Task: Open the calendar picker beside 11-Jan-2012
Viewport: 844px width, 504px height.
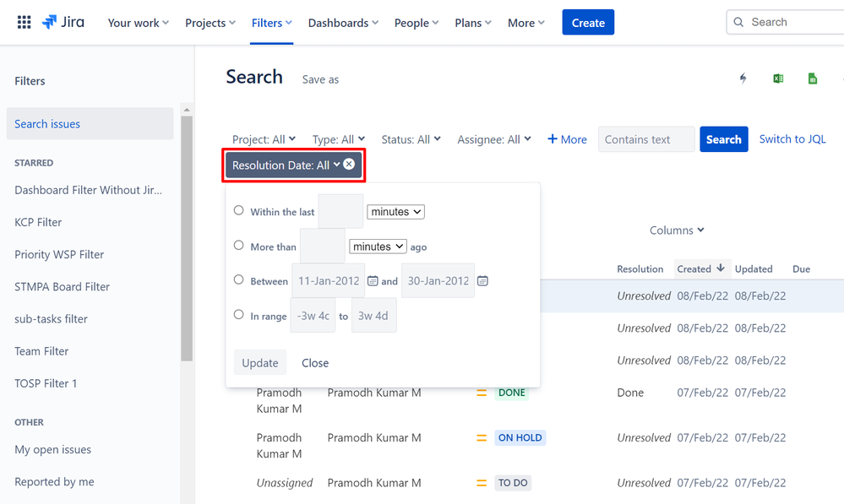Action: pyautogui.click(x=373, y=281)
